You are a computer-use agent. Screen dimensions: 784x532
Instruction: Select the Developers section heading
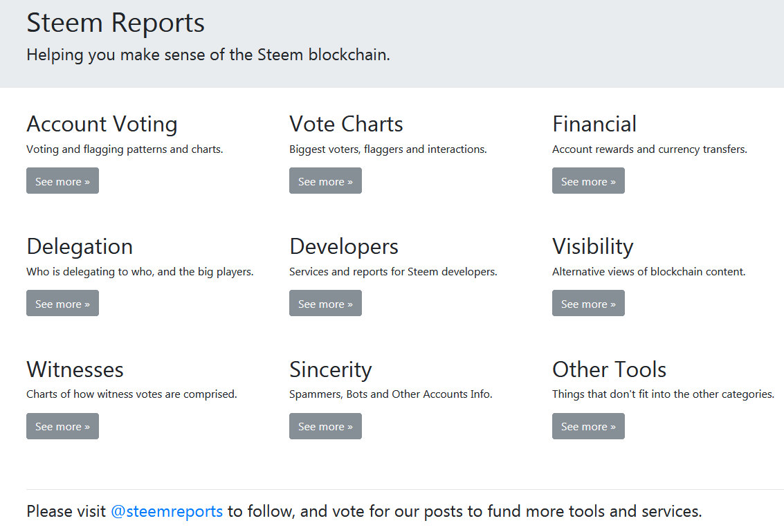344,246
